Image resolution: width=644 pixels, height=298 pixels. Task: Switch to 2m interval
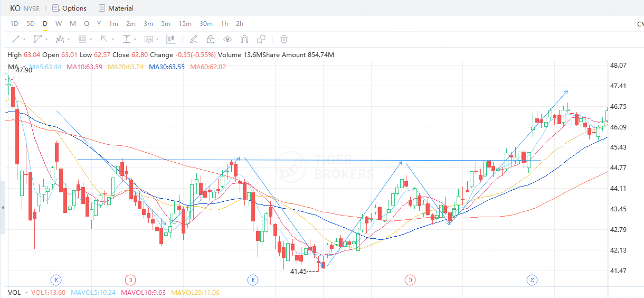131,24
